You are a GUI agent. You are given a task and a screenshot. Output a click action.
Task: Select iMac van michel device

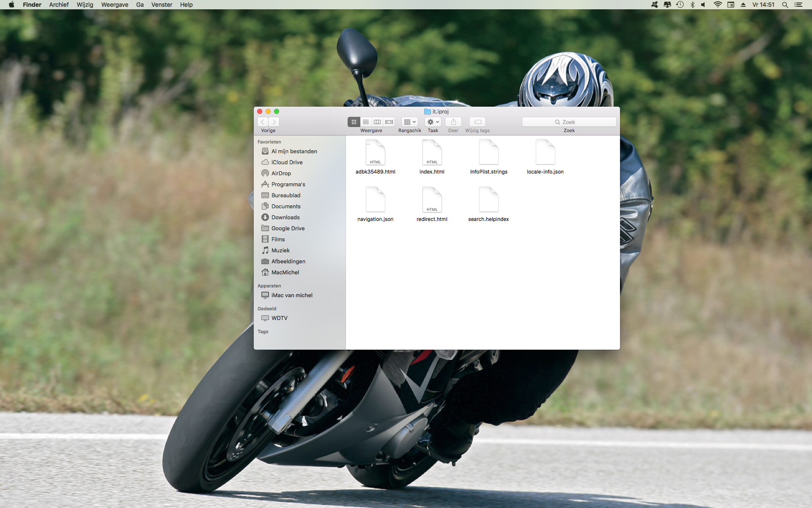click(299, 295)
